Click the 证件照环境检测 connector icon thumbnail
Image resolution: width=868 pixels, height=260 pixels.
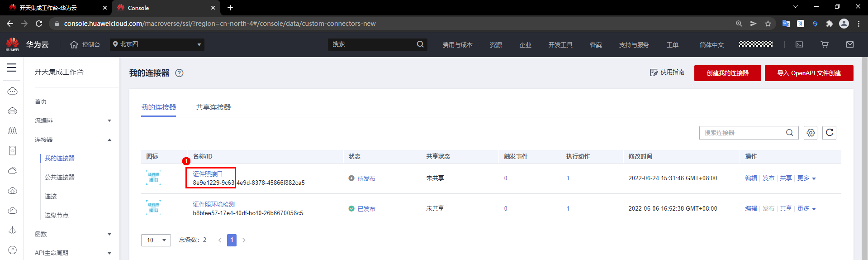tap(153, 207)
